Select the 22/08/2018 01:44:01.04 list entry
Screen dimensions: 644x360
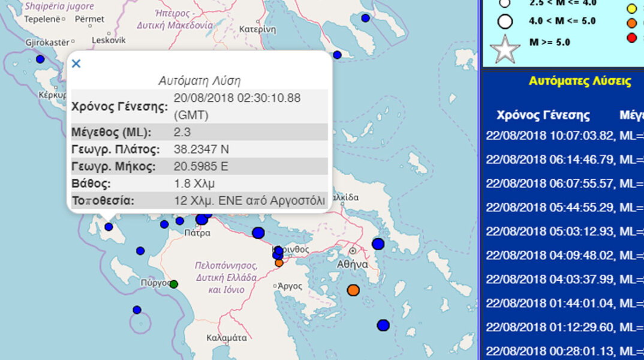(x=564, y=304)
